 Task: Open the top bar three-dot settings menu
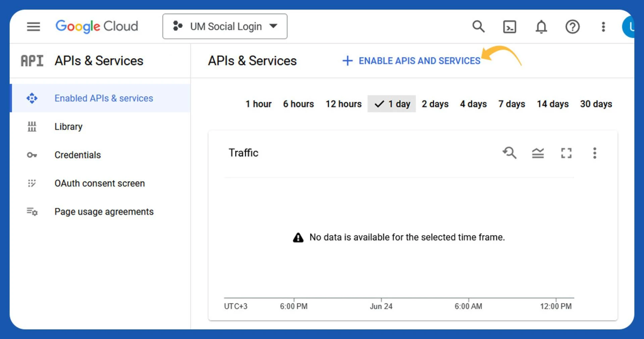click(x=603, y=27)
